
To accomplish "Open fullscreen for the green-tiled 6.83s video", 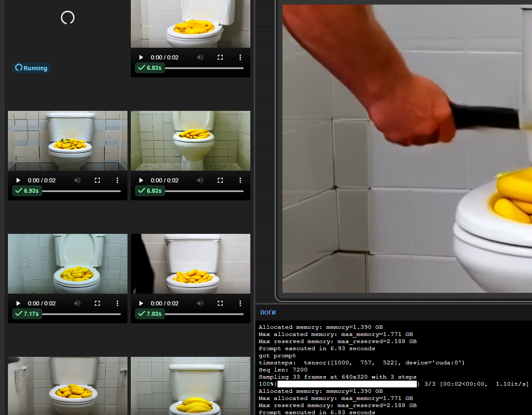I will [220, 180].
